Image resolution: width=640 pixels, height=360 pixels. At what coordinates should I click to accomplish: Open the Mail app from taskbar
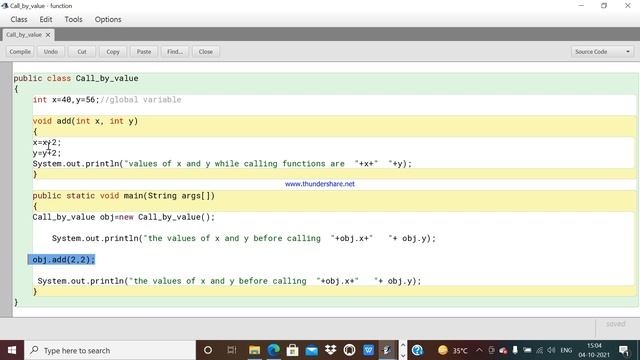tap(311, 350)
